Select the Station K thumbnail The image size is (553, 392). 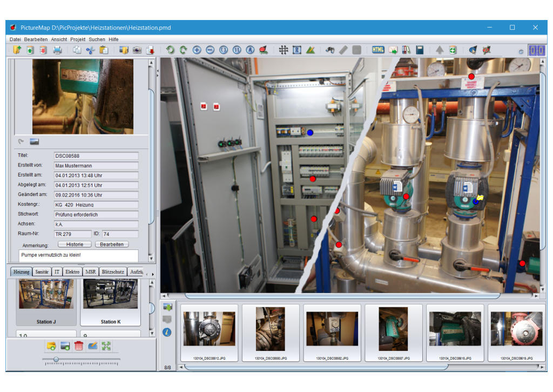tap(110, 302)
